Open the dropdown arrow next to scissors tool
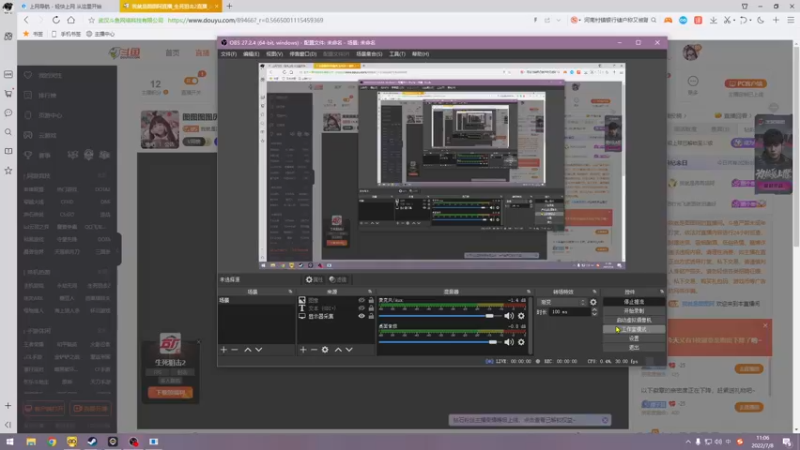The width and height of the screenshot is (800, 450). [734, 20]
